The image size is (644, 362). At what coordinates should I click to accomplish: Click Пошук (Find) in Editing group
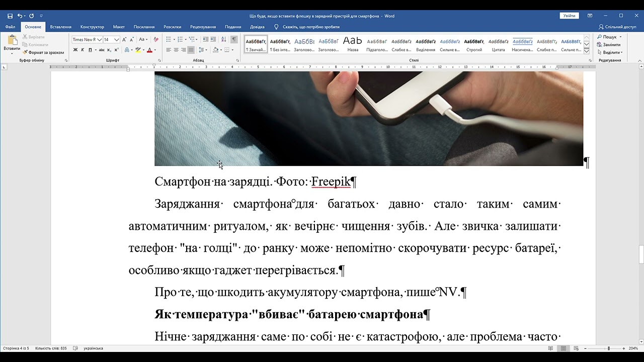(x=609, y=37)
